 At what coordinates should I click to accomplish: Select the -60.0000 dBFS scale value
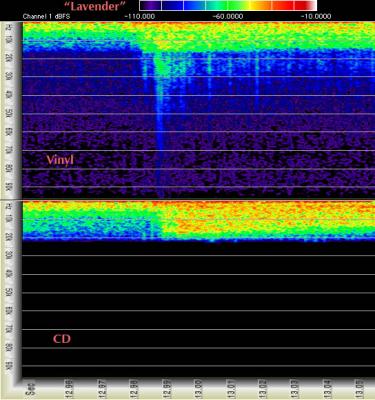click(x=228, y=16)
